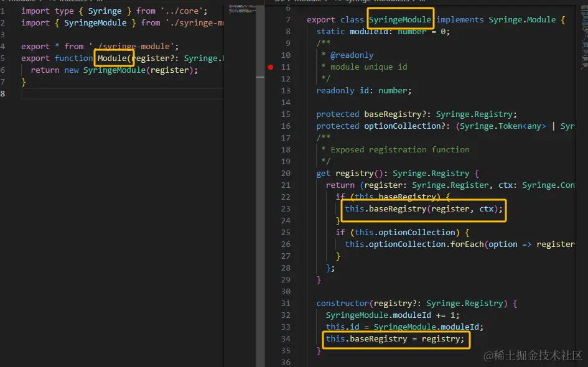
Task: Click 'this.baseRegistry = registry;' on line 34
Action: point(395,339)
